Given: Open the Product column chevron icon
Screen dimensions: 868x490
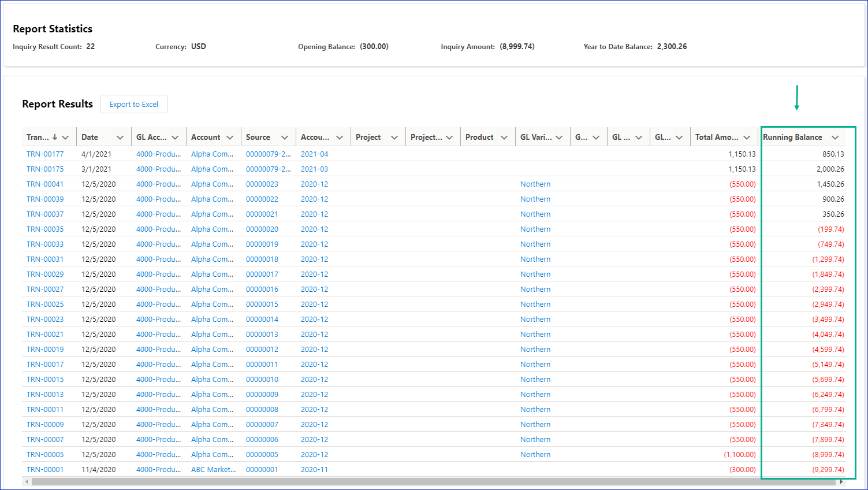Looking at the screenshot, I should [x=504, y=138].
